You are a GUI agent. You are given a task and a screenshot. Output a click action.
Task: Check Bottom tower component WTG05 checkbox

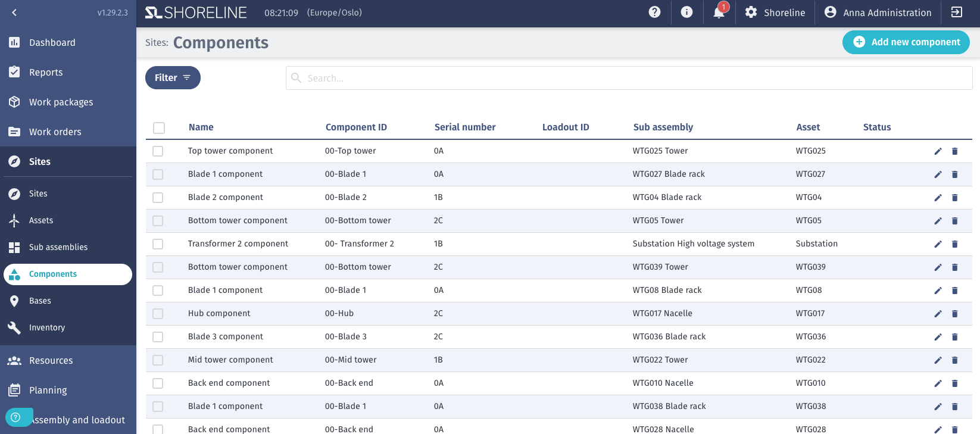click(158, 221)
